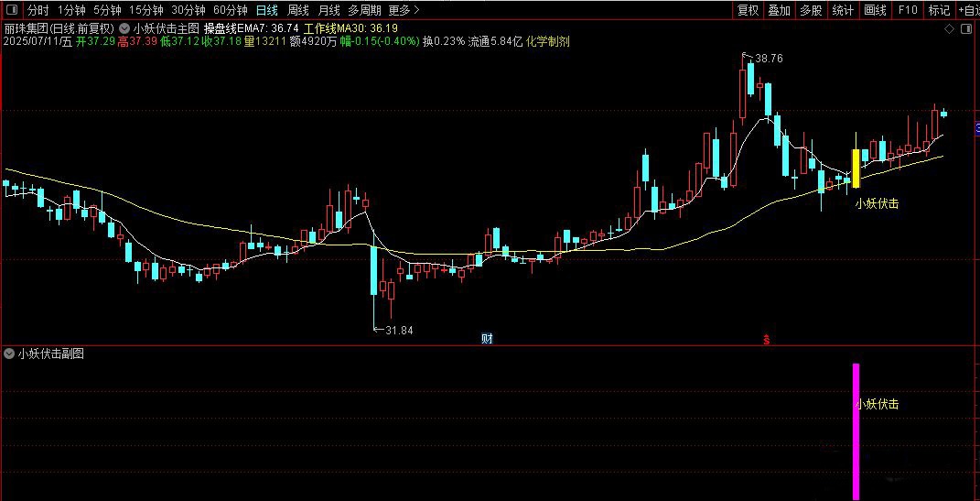Viewport: 980px width, 501px height.
Task: Open the 画线 drawing tools
Action: 875,10
